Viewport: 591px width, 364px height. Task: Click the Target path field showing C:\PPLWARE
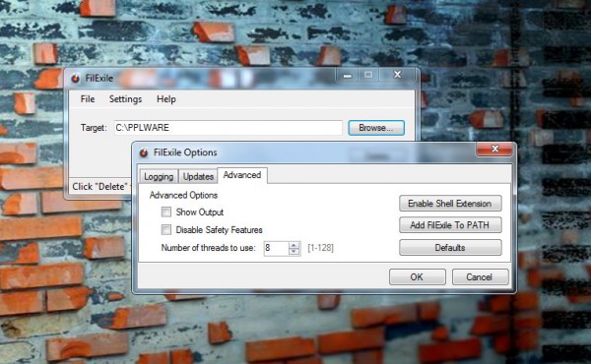point(229,128)
